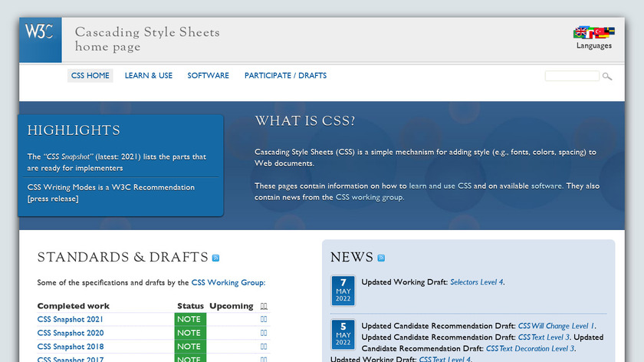The height and width of the screenshot is (362, 644).
Task: Open CSS Snapshot 2020 specification
Action: (x=71, y=333)
